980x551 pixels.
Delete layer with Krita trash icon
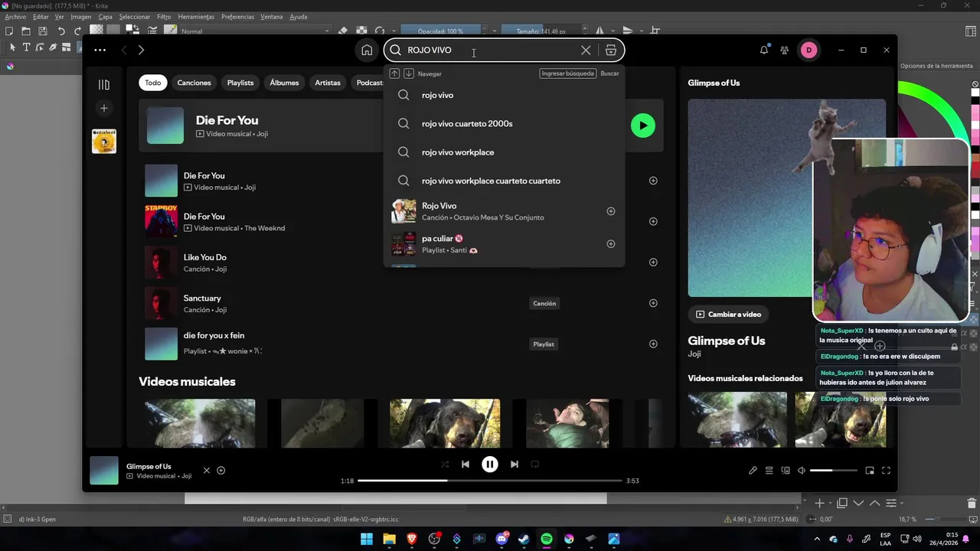pos(972,503)
